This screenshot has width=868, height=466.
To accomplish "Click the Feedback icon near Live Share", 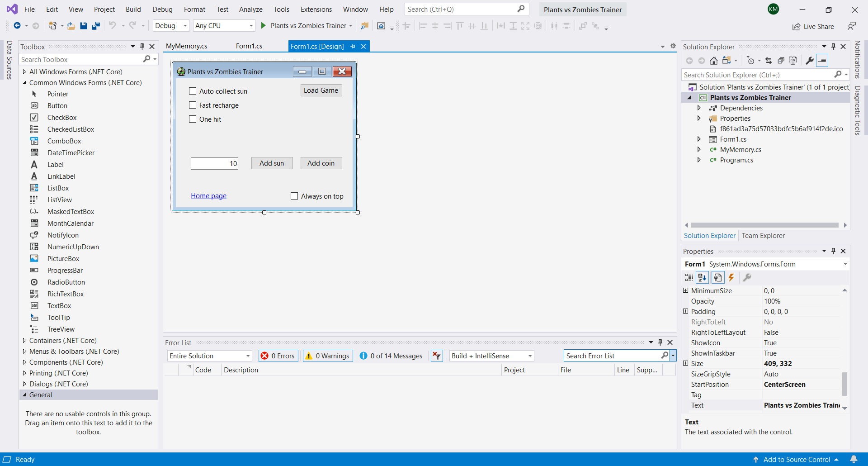I will pyautogui.click(x=852, y=26).
